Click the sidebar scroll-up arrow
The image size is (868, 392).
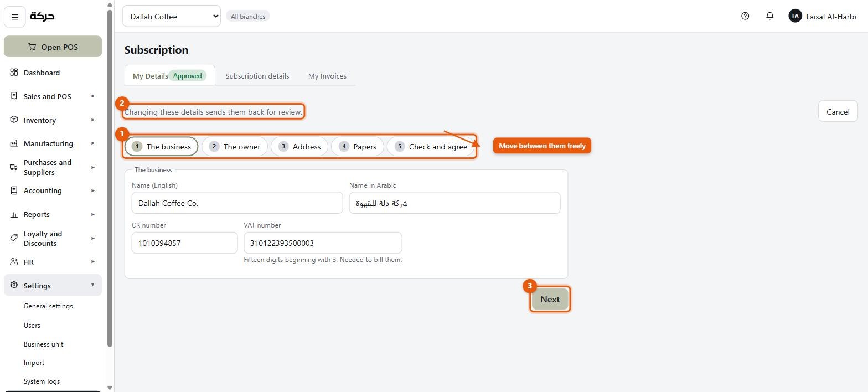(110, 4)
